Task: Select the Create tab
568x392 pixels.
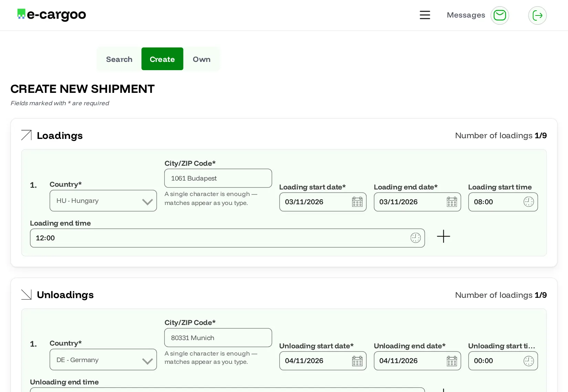Action: click(x=162, y=59)
